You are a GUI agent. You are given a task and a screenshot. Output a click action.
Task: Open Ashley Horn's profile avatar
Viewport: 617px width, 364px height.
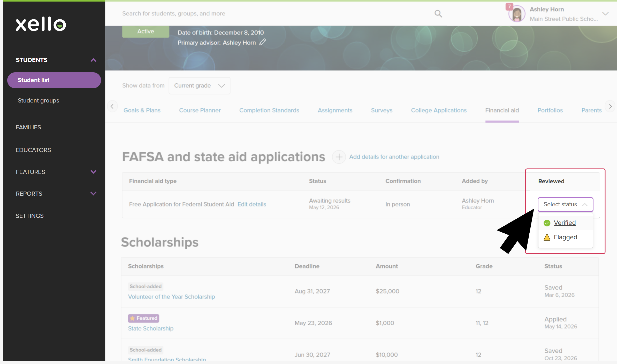click(x=517, y=14)
